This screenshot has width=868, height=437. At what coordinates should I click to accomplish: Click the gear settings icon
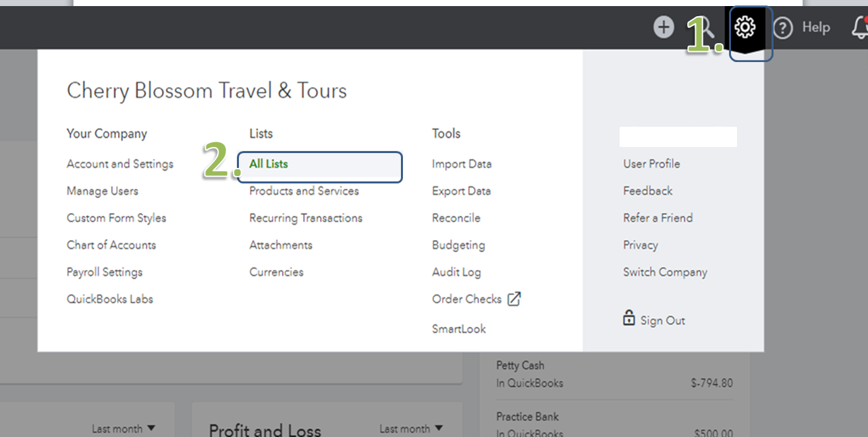click(745, 28)
